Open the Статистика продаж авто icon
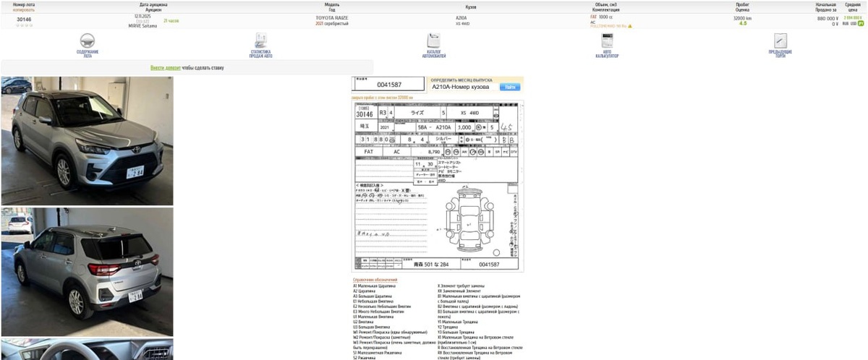Screen dimensions: 868x360 260,40
